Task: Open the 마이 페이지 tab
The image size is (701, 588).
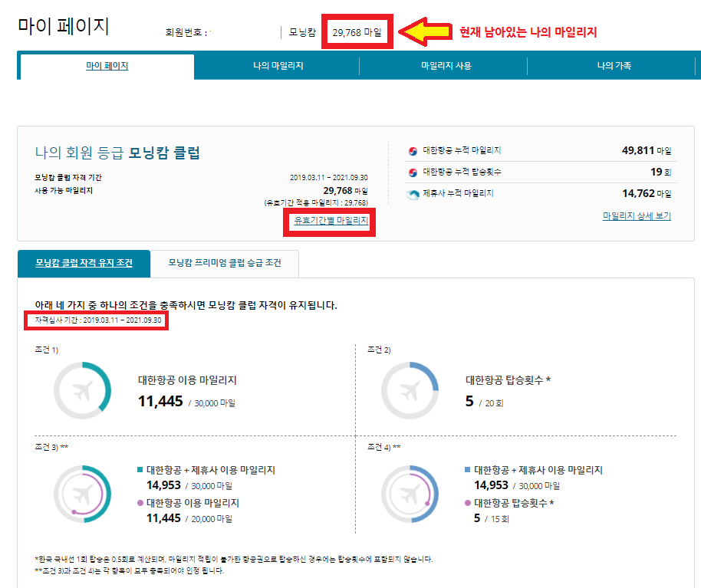Action: click(107, 66)
